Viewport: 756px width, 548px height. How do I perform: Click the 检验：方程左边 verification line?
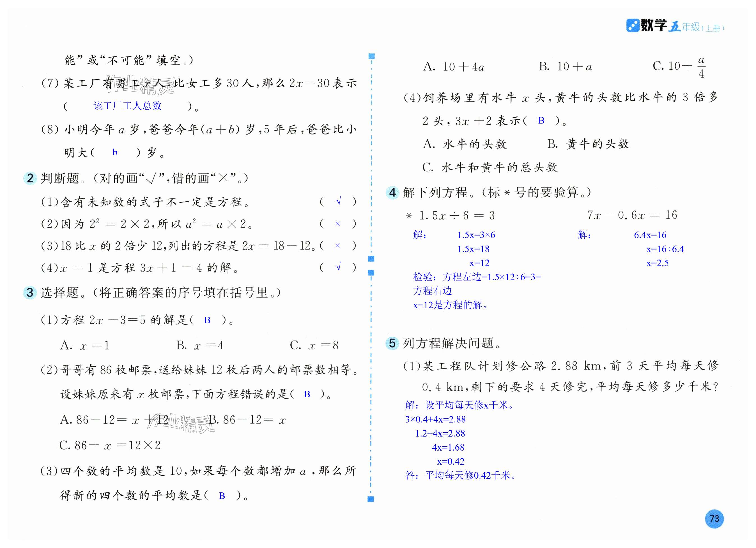coord(477,277)
